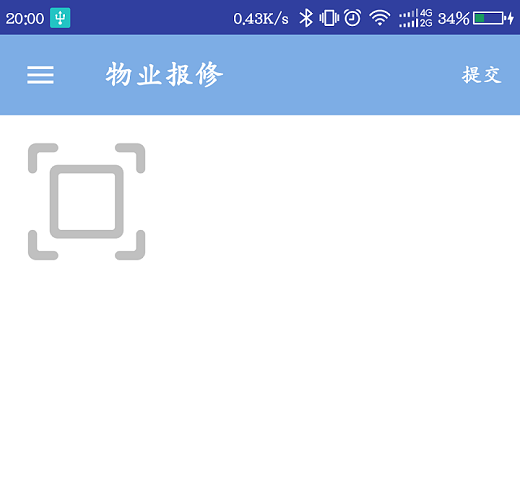Open the hamburger navigation menu
The height and width of the screenshot is (478, 520).
(x=40, y=75)
